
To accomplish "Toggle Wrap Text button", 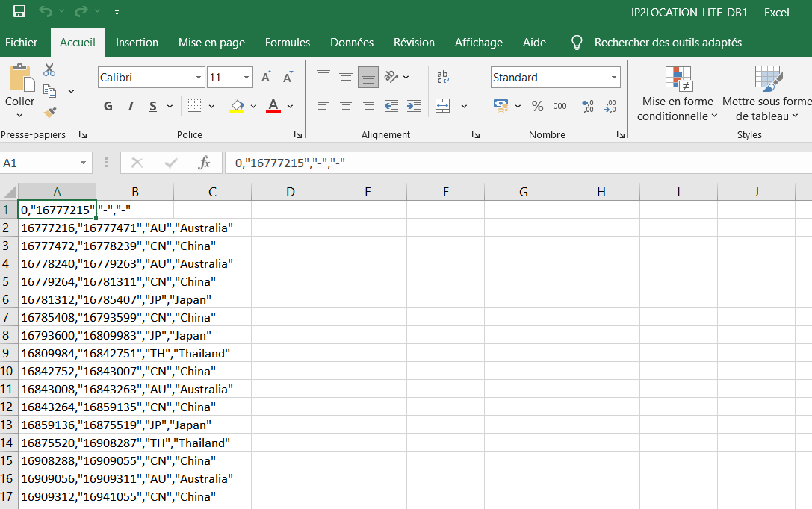I will click(x=443, y=77).
